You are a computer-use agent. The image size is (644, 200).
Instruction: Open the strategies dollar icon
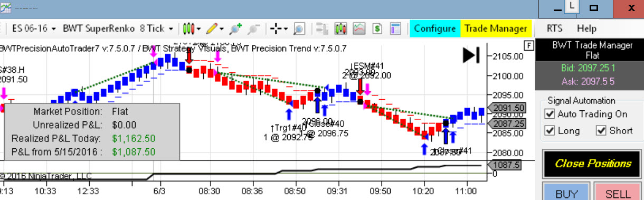[x=377, y=28]
